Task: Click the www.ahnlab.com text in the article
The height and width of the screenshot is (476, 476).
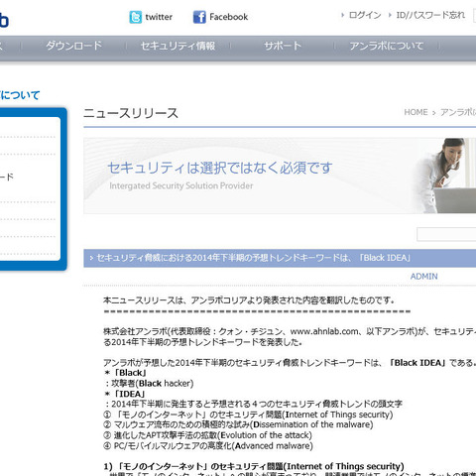Action: [x=324, y=331]
